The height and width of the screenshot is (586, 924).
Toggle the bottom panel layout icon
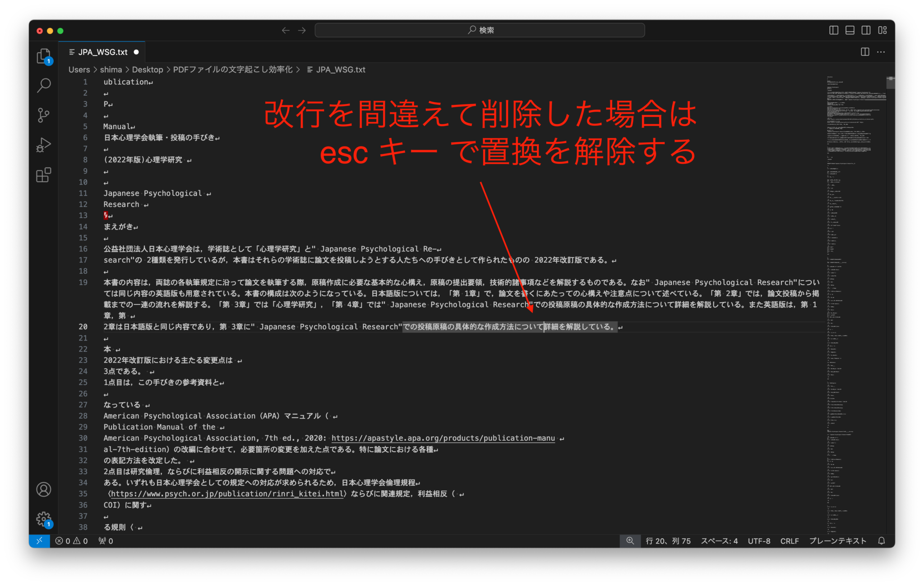click(x=850, y=30)
